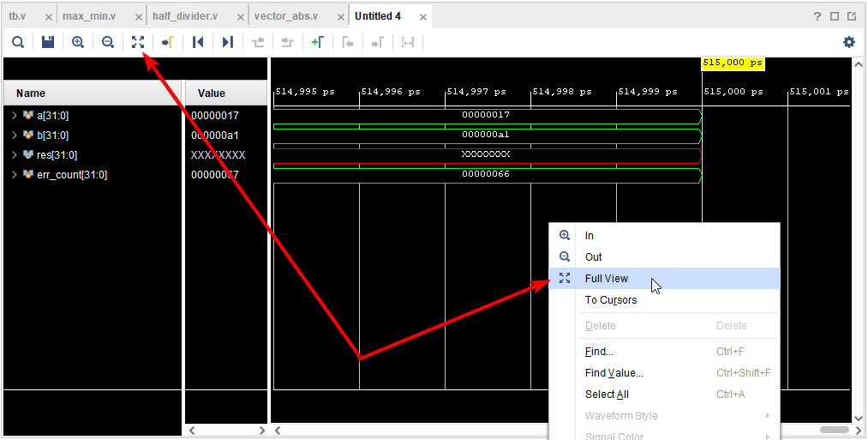Go to cursor toolbar icon
Viewport: 868px width, 440px height.
click(168, 42)
